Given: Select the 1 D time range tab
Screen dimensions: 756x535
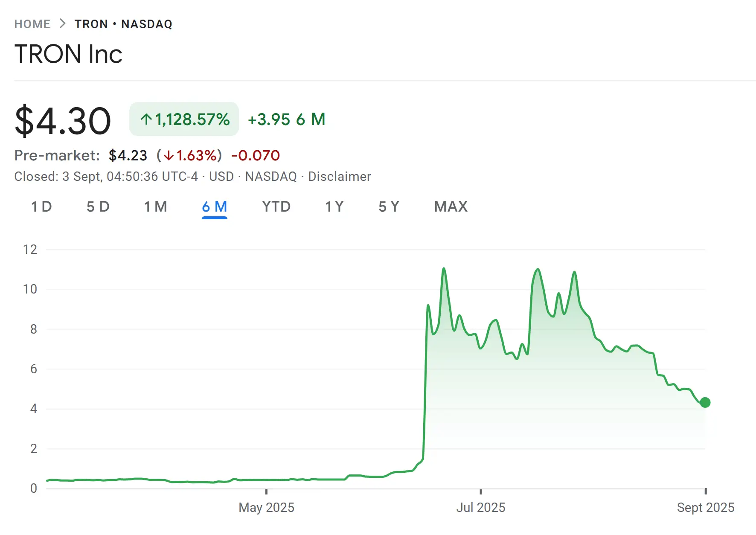Looking at the screenshot, I should [x=41, y=207].
